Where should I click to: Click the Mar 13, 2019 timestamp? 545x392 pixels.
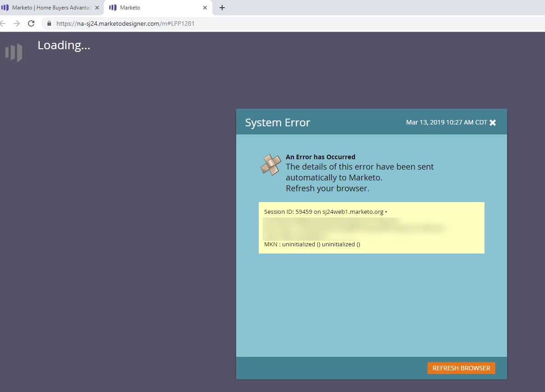click(447, 122)
